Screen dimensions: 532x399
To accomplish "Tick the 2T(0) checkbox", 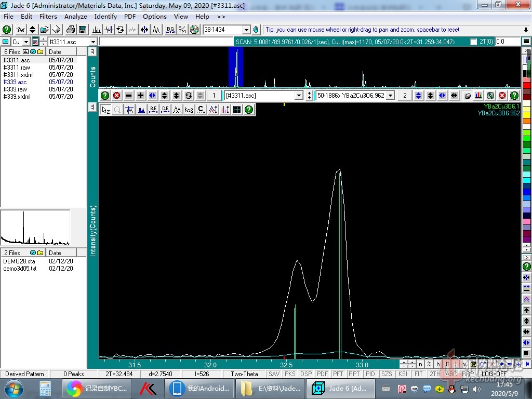I will coord(474,42).
